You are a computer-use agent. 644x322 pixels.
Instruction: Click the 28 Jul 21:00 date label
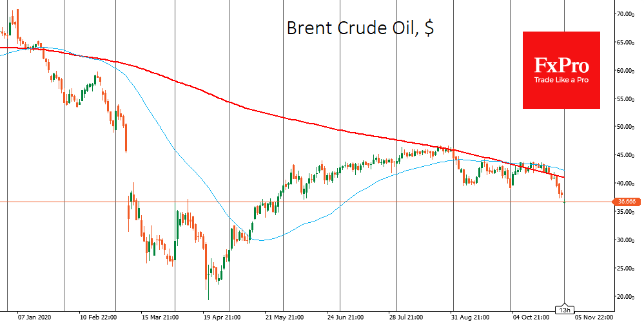pos(407,317)
